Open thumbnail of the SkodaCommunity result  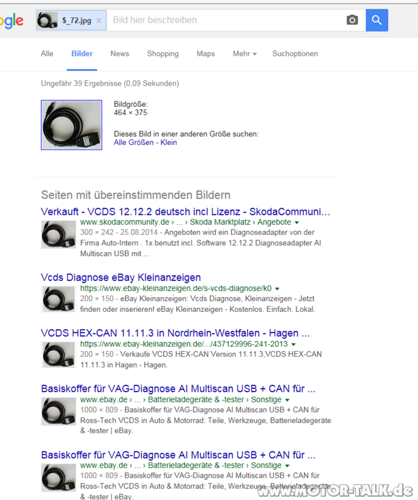click(x=58, y=235)
